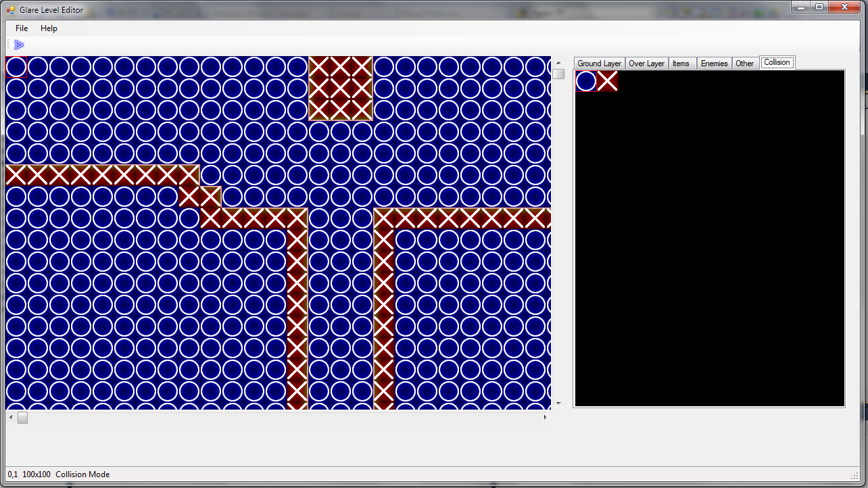Click the Collision Mode status text
This screenshot has width=868, height=488.
(x=82, y=474)
